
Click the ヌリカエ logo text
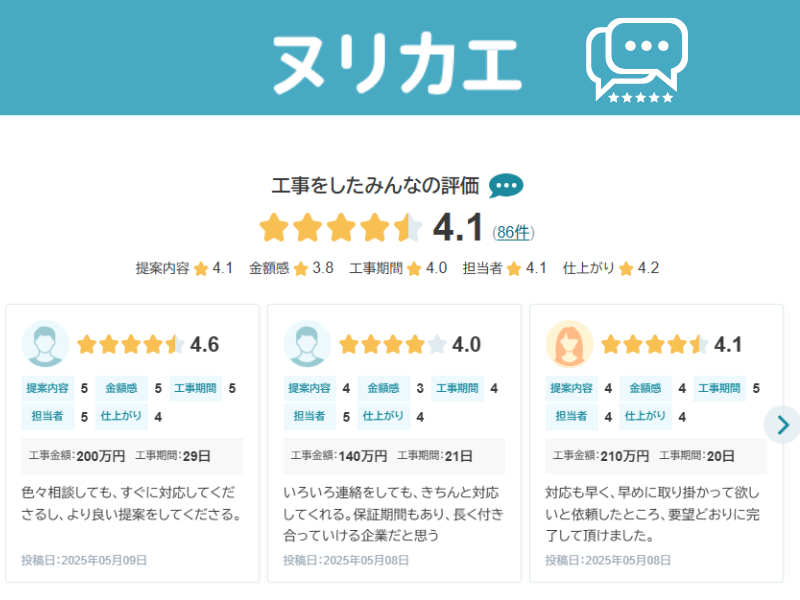coord(397,62)
